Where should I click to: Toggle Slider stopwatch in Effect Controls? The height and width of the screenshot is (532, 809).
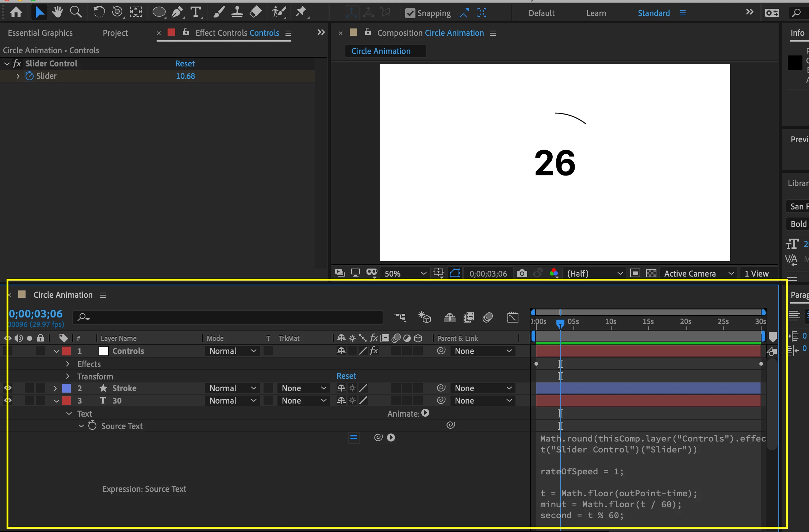[x=29, y=76]
